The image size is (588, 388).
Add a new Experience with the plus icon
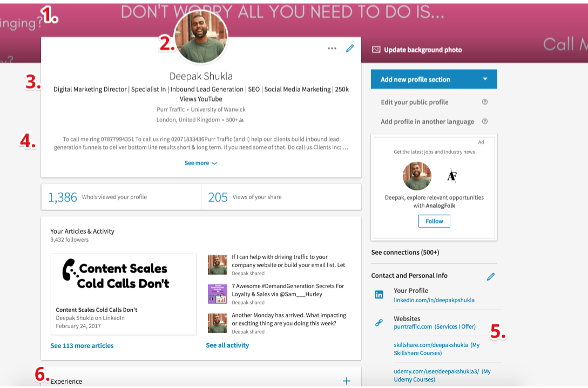point(346,380)
